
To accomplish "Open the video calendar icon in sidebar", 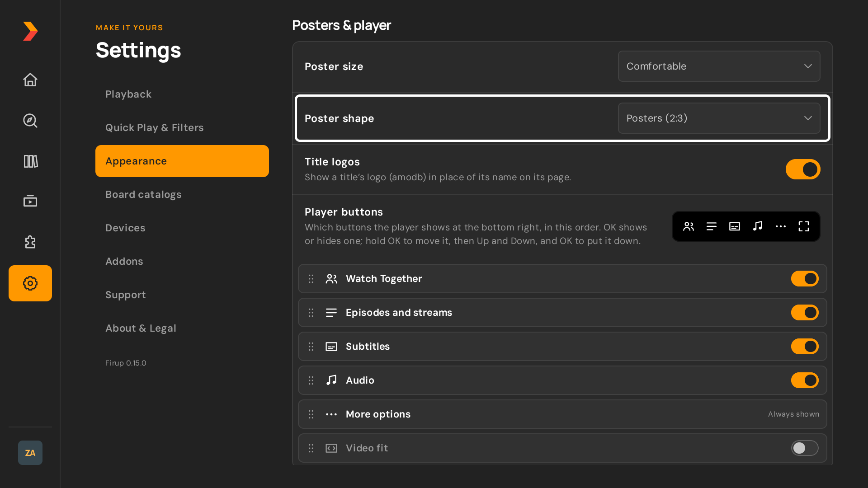I will [x=30, y=201].
